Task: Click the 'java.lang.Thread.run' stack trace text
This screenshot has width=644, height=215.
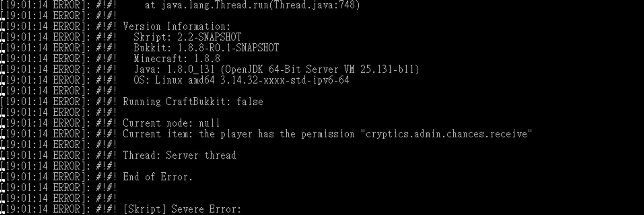Action: tap(215, 5)
